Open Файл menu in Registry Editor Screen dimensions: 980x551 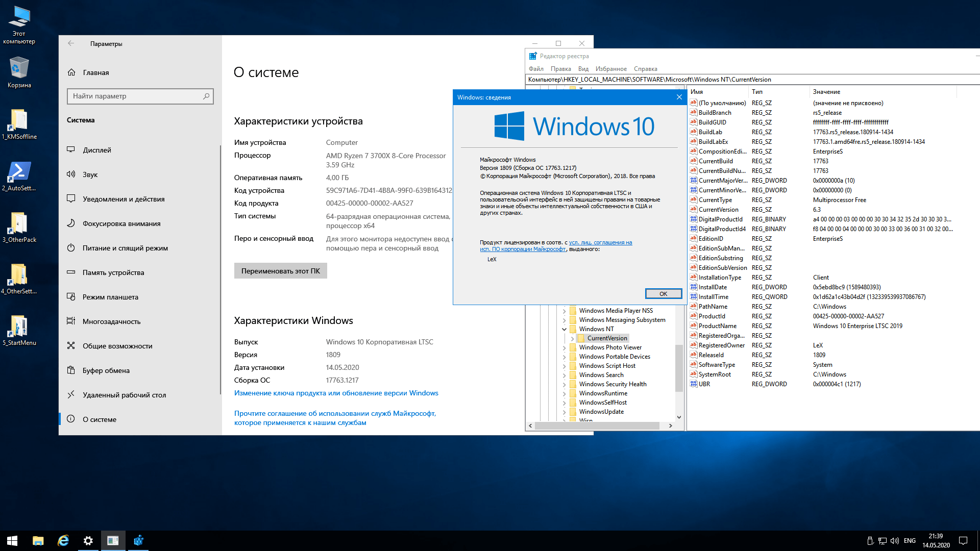click(536, 69)
